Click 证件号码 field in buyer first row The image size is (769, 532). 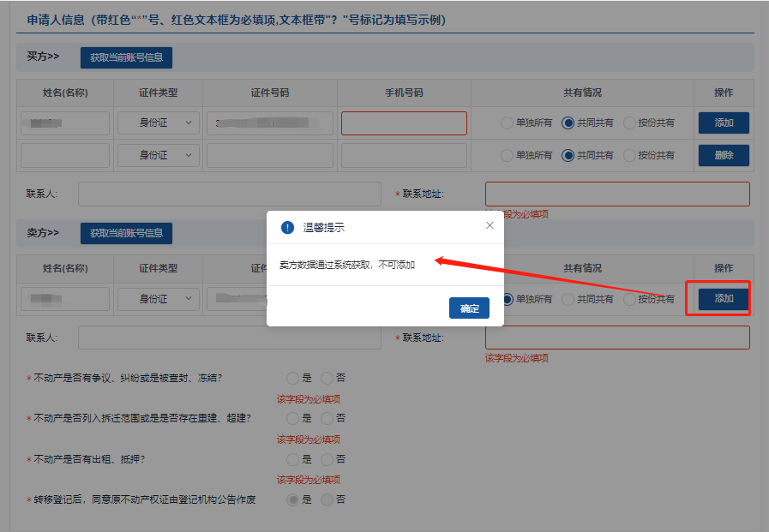point(270,123)
